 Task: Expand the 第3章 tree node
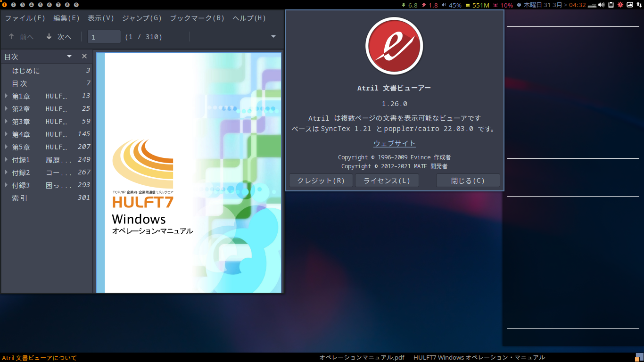click(x=6, y=122)
